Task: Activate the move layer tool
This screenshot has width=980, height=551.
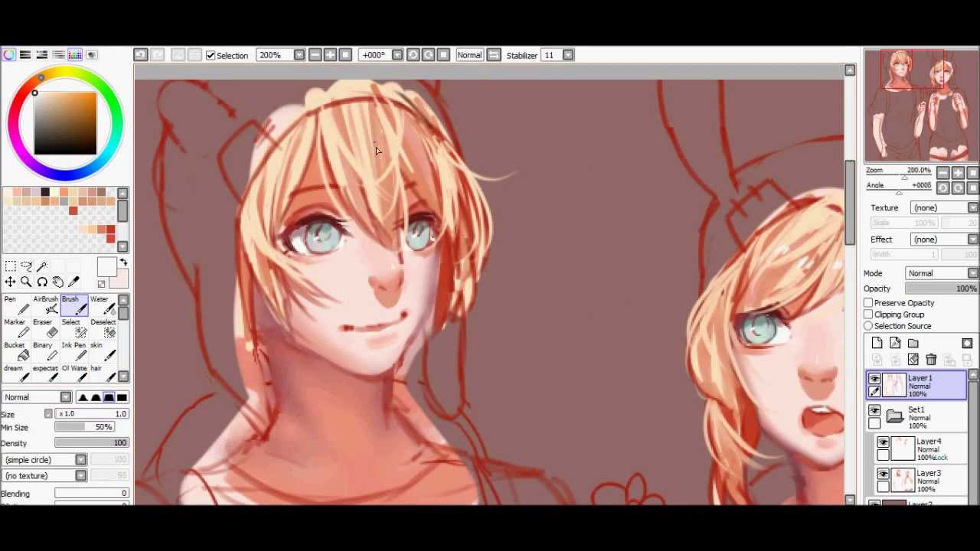Action: coord(10,282)
